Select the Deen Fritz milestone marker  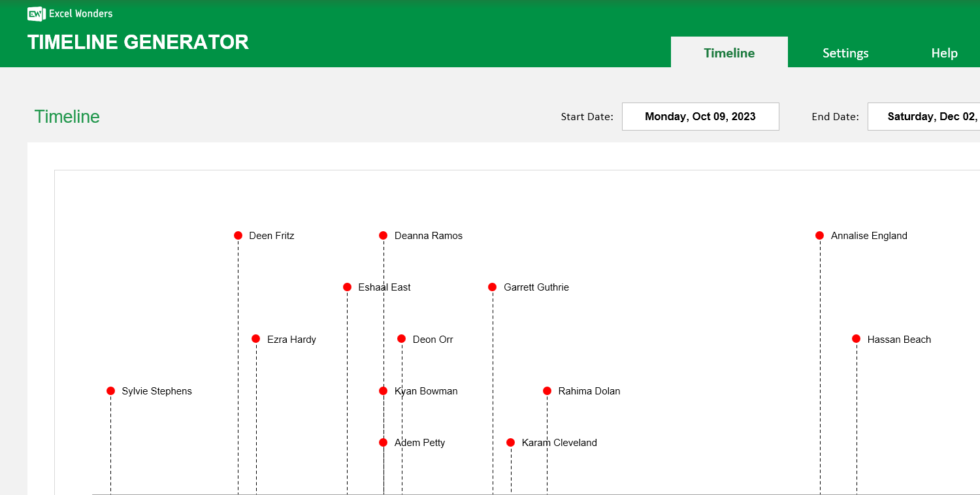click(238, 235)
